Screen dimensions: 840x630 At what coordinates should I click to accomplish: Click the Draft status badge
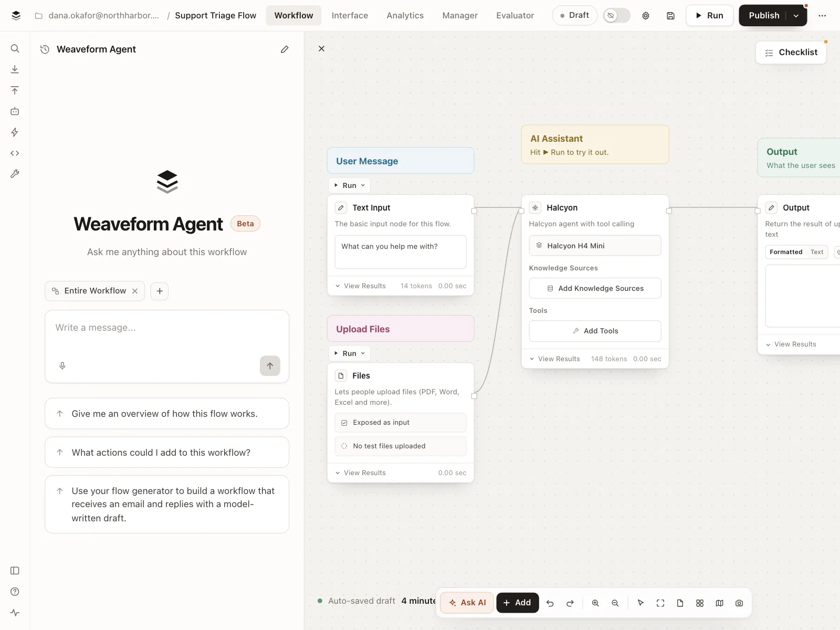[574, 16]
